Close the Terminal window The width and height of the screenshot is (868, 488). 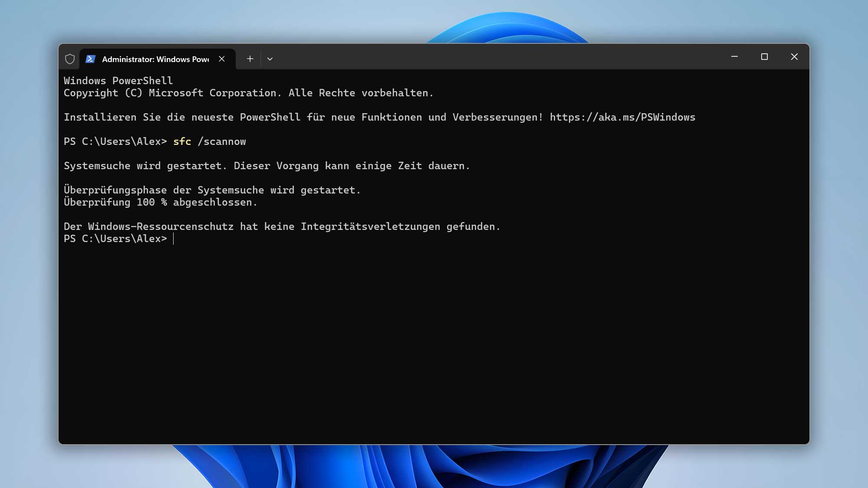tap(794, 57)
